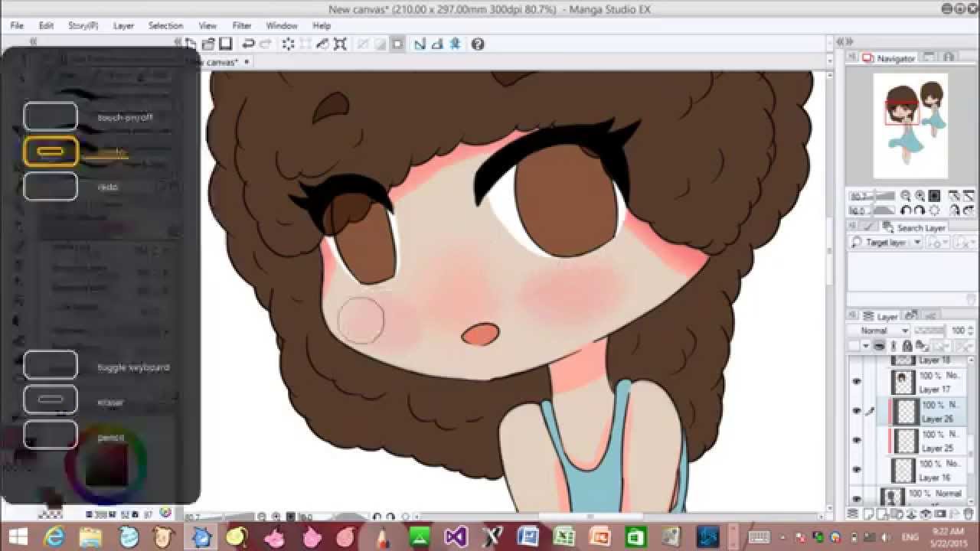980x551 pixels.
Task: Click the Redo arrow in the command bar
Action: point(267,44)
